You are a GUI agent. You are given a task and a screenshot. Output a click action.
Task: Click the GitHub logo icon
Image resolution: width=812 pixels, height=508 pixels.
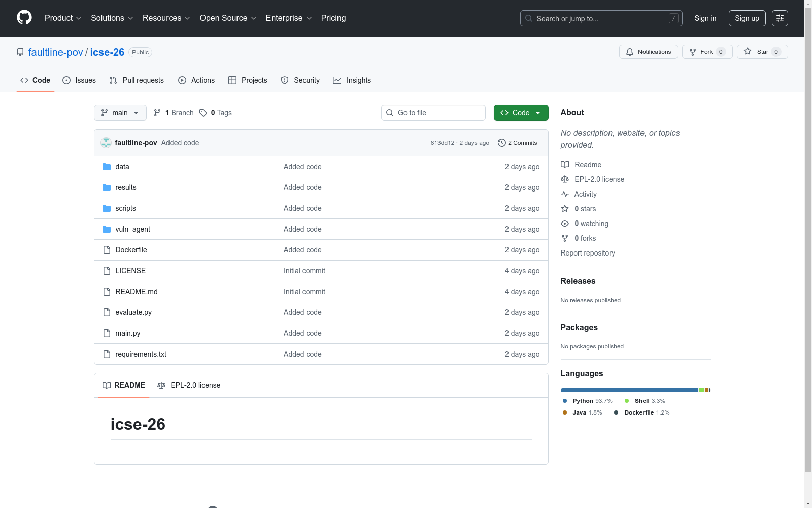click(24, 18)
